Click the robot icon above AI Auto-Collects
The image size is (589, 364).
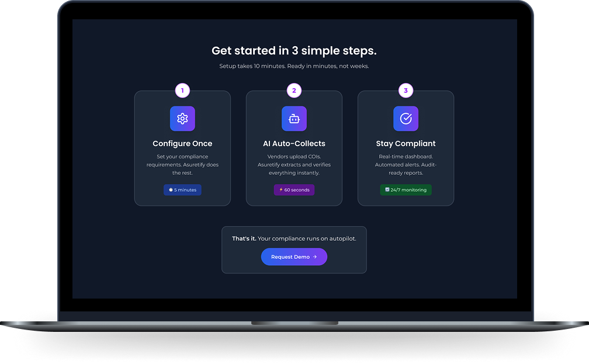click(294, 119)
